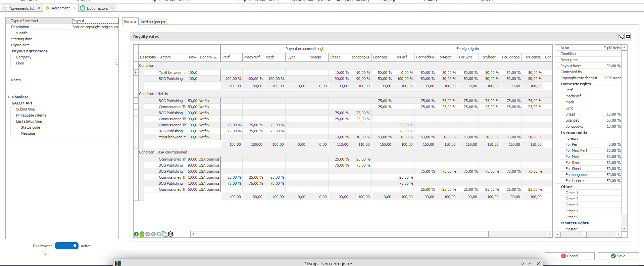Click the grid's horizontal scrollbar track

coord(517,234)
